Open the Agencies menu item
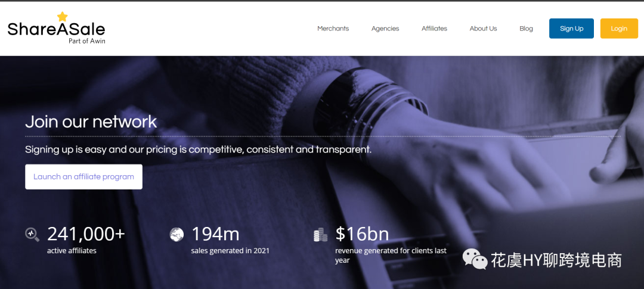Viewport: 644px width, 289px height. click(x=385, y=29)
